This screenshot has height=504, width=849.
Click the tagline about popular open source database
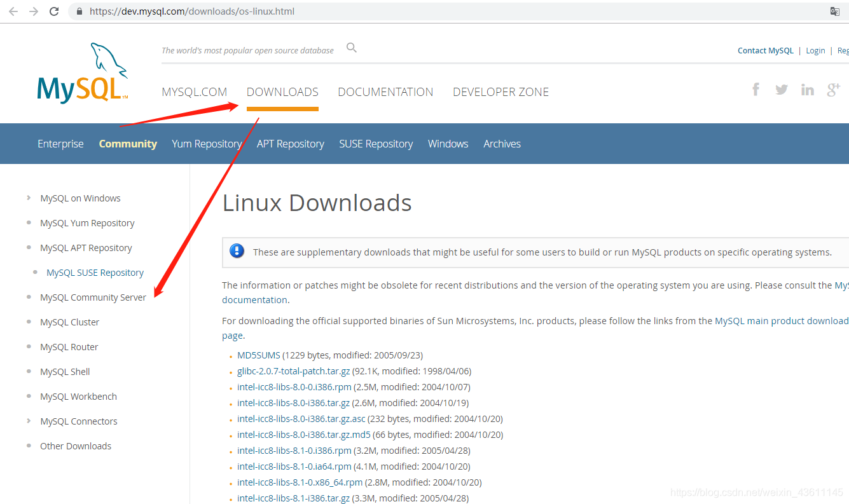(247, 51)
